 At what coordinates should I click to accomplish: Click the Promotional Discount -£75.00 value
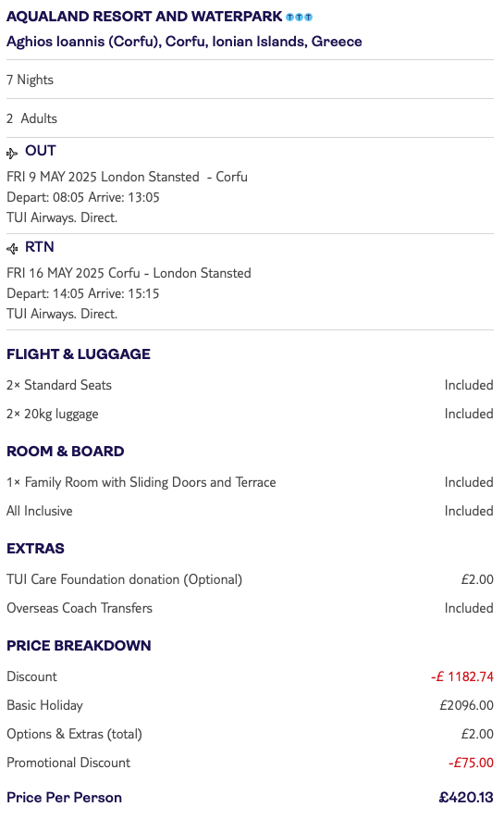coord(471,763)
